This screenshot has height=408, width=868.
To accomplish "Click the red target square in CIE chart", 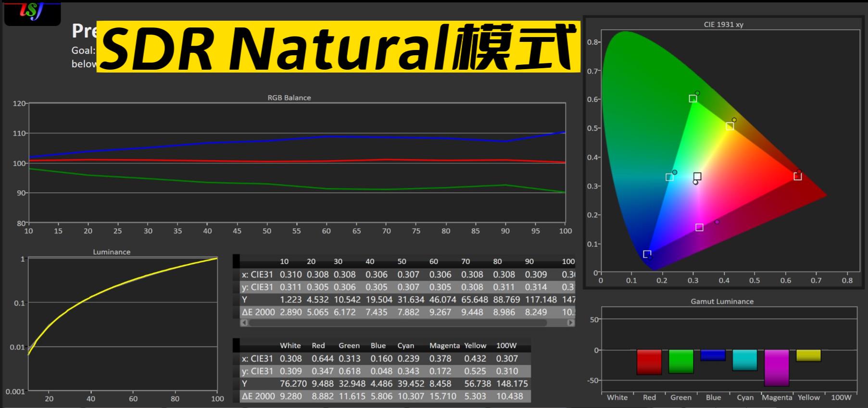I will point(798,176).
